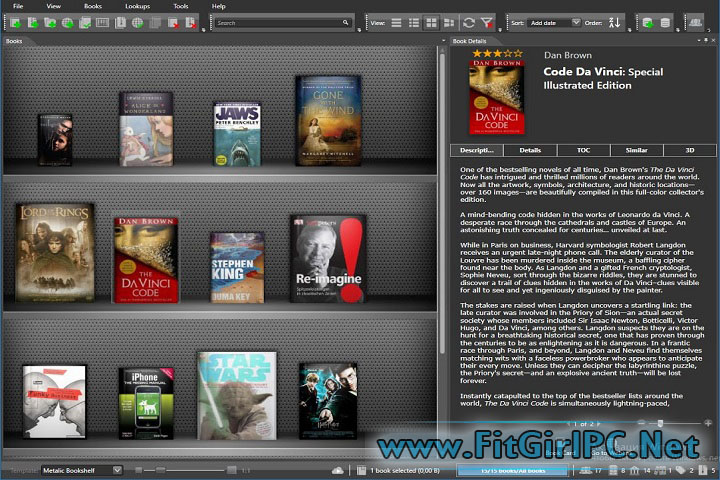The width and height of the screenshot is (720, 480).
Task: Switch to the TOC tab
Action: pos(583,150)
